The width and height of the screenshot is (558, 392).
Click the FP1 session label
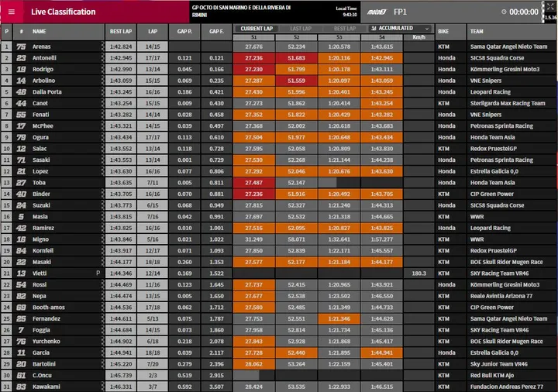pos(400,12)
